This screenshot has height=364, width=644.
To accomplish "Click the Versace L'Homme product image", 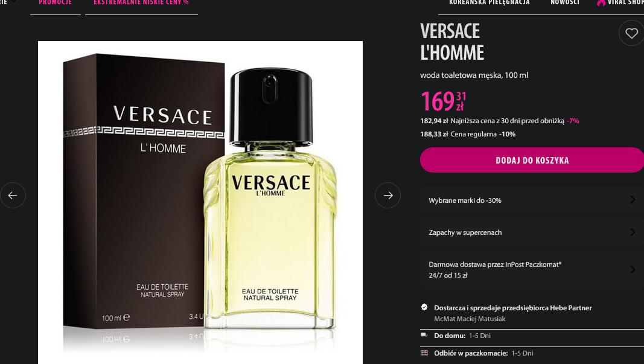I will (200, 202).
